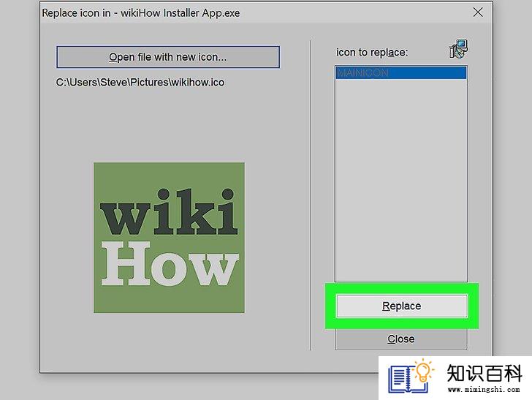Select MAINICON in the icon list
The image size is (532, 400).
(401, 73)
